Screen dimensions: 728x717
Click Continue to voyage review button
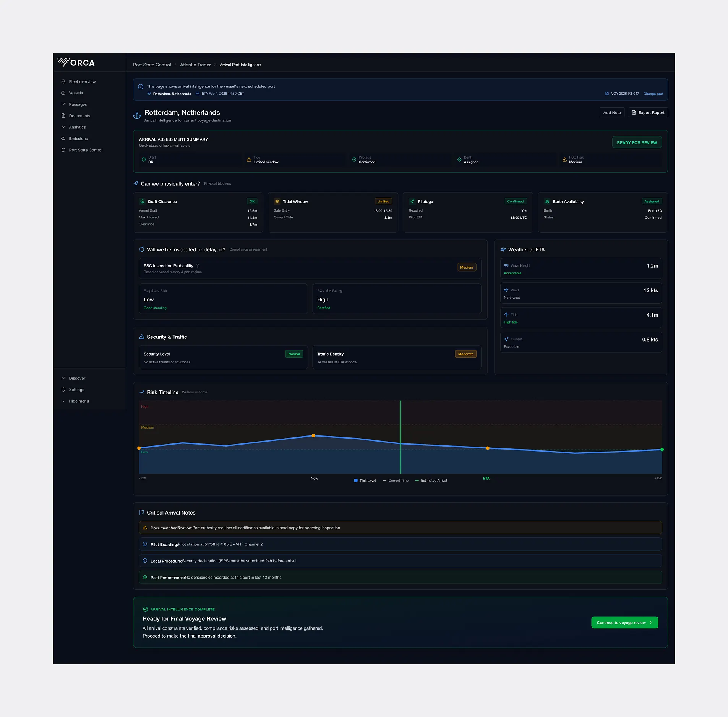click(x=624, y=623)
